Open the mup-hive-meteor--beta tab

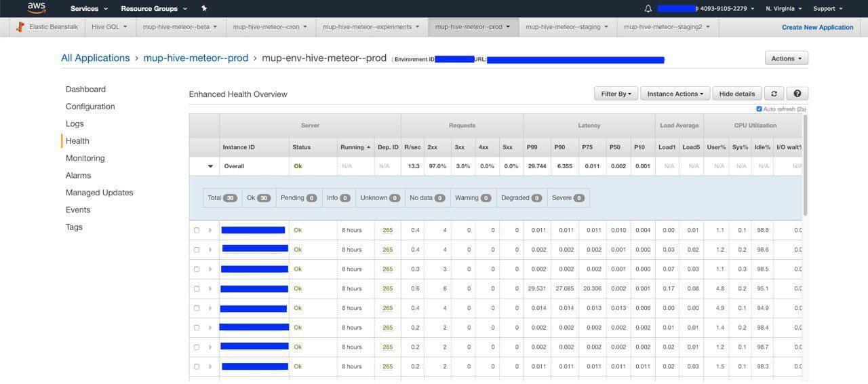tap(180, 27)
